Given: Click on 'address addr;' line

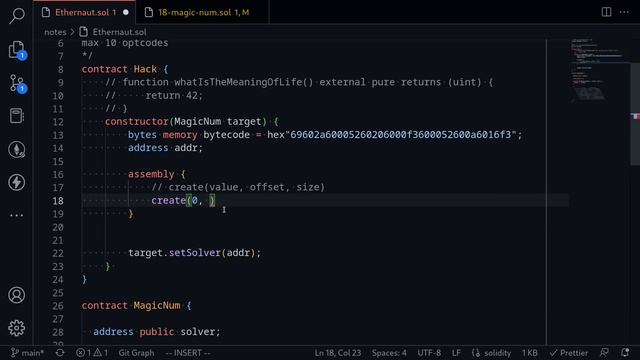Looking at the screenshot, I should pyautogui.click(x=165, y=148).
